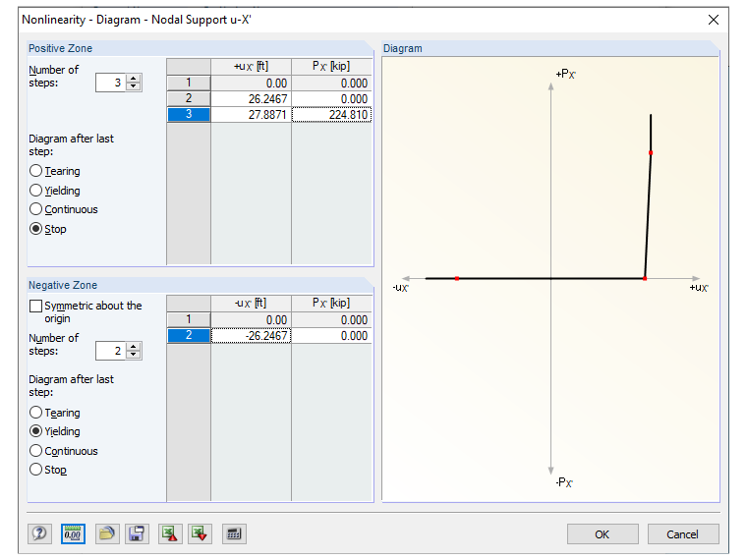Select row header 2 in Negative Zone table

(x=189, y=335)
